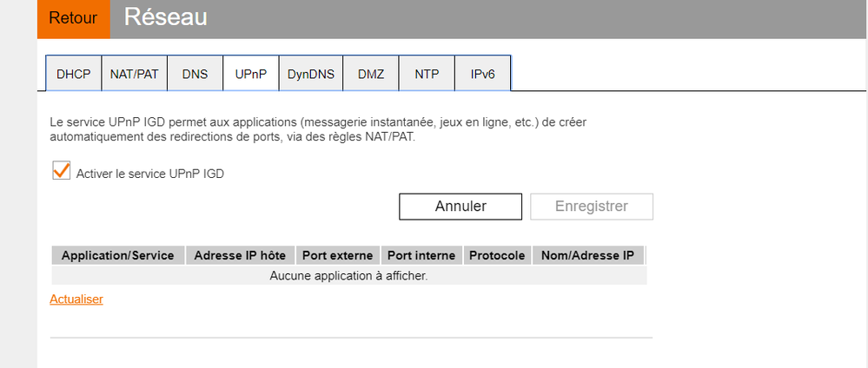Click the Actualiser link
The image size is (868, 368).
[76, 299]
